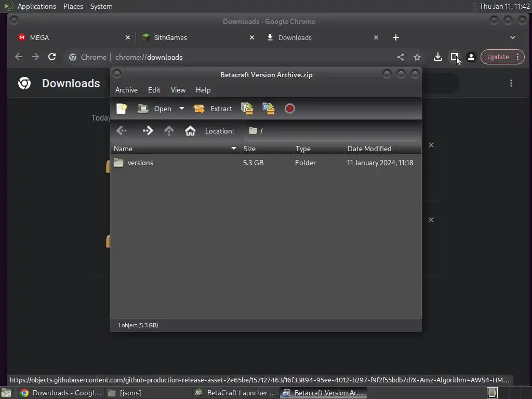
Task: Create a new archive with toolbar icon
Action: click(122, 109)
